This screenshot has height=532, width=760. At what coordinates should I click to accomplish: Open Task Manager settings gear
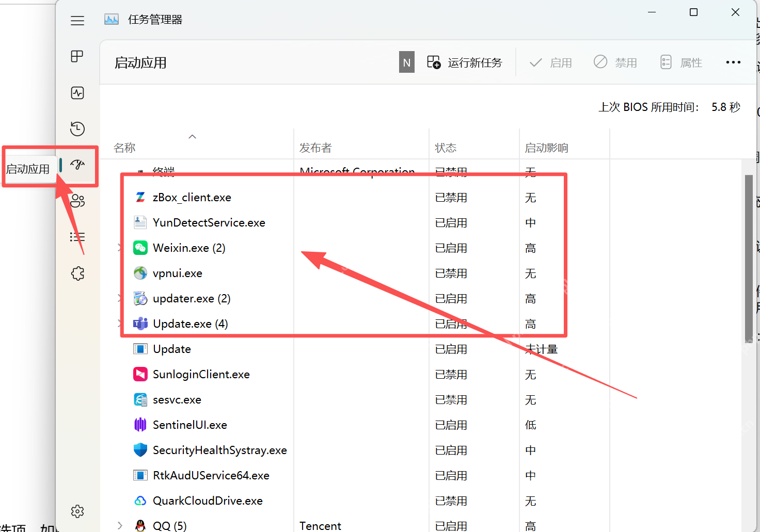[x=77, y=511]
